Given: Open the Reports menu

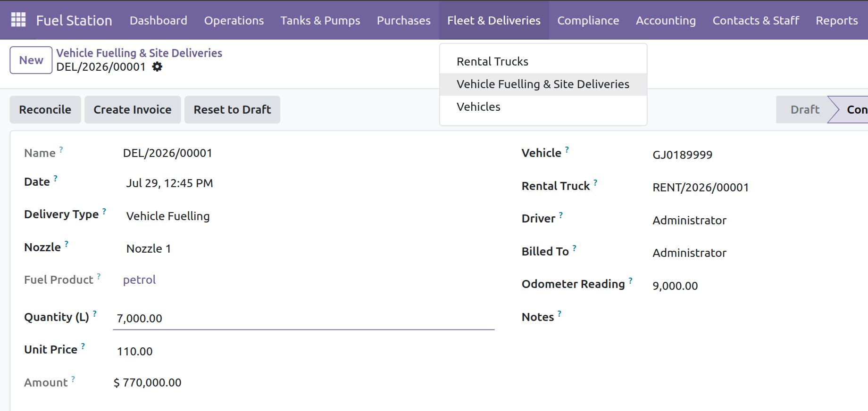Looking at the screenshot, I should click(837, 20).
